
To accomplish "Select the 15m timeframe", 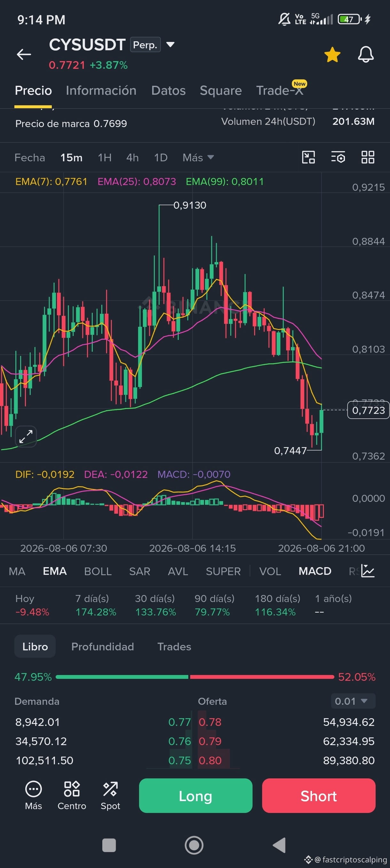I will pyautogui.click(x=71, y=157).
